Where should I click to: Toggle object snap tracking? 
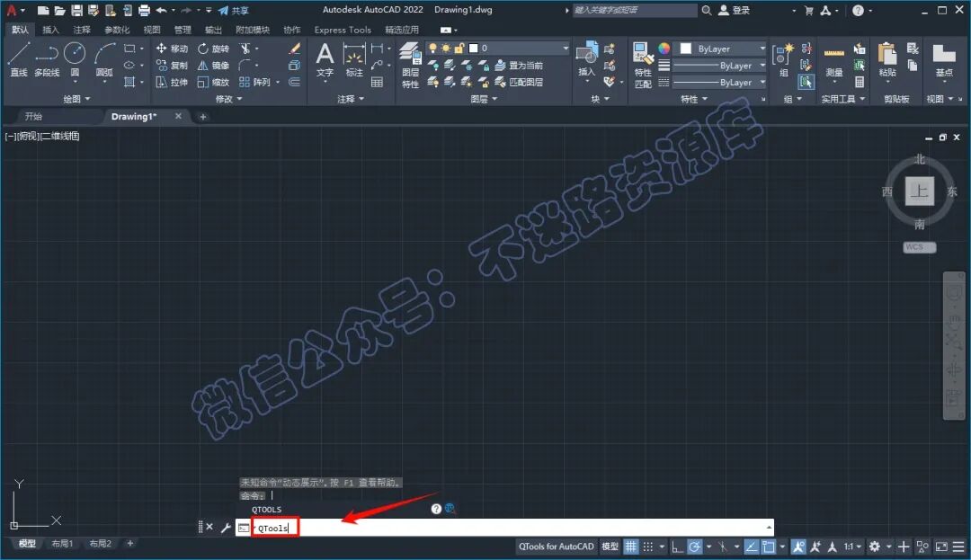(751, 547)
